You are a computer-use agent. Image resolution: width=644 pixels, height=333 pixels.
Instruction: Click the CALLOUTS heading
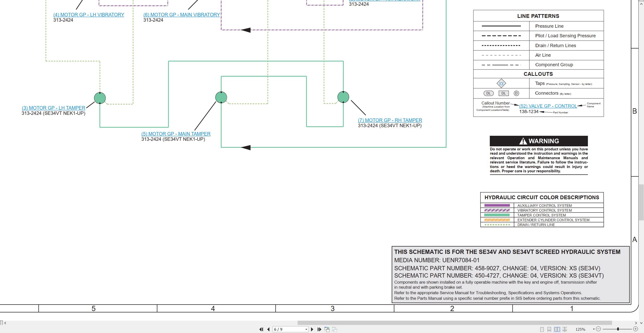coord(538,74)
